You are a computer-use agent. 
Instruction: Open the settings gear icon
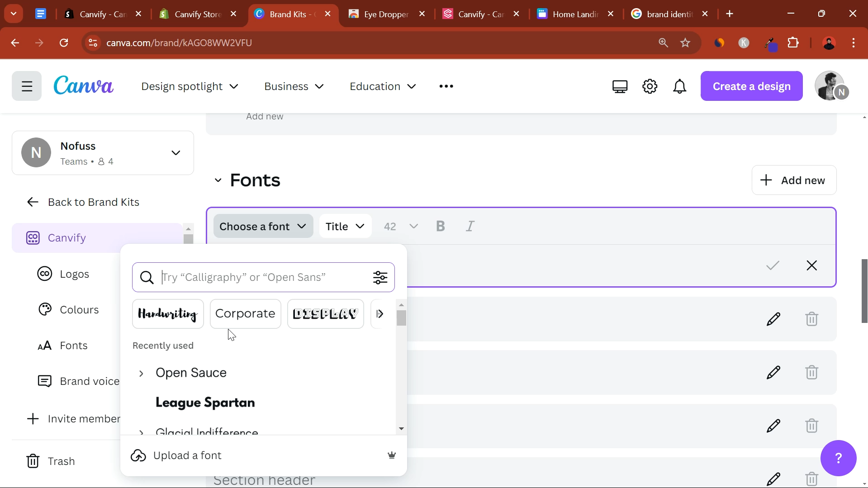click(x=650, y=86)
